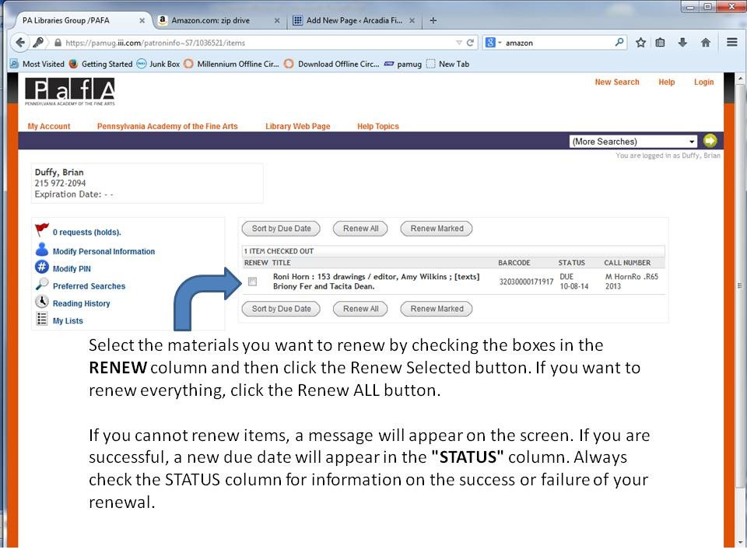
Task: Click inside the pamug.iii.com address bar
Action: pos(233,43)
